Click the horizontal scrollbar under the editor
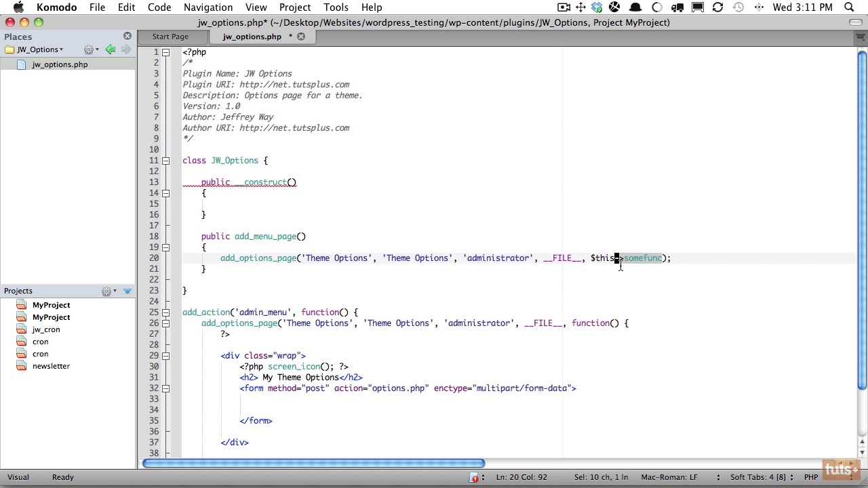Screen dimensions: 868x488 [313, 464]
